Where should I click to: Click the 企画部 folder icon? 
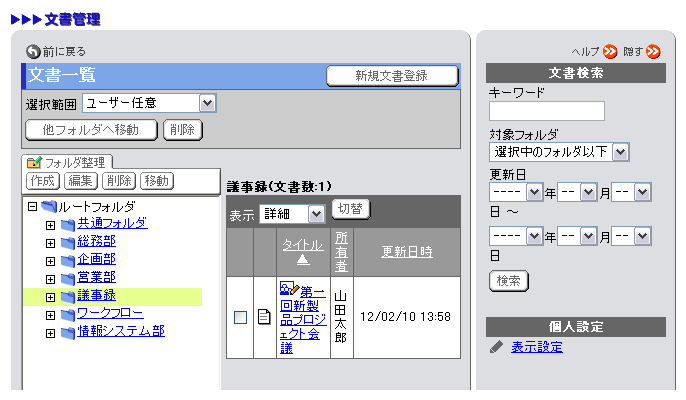click(68, 261)
